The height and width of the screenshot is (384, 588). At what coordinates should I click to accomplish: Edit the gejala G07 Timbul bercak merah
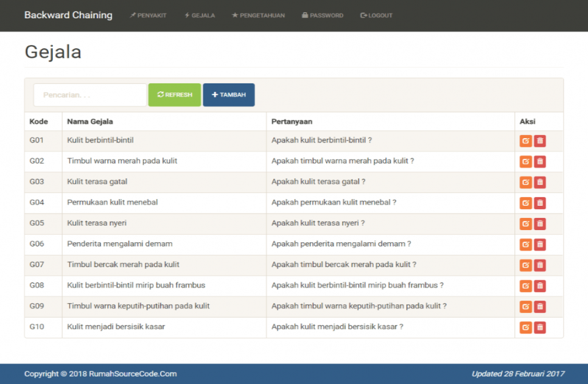525,265
